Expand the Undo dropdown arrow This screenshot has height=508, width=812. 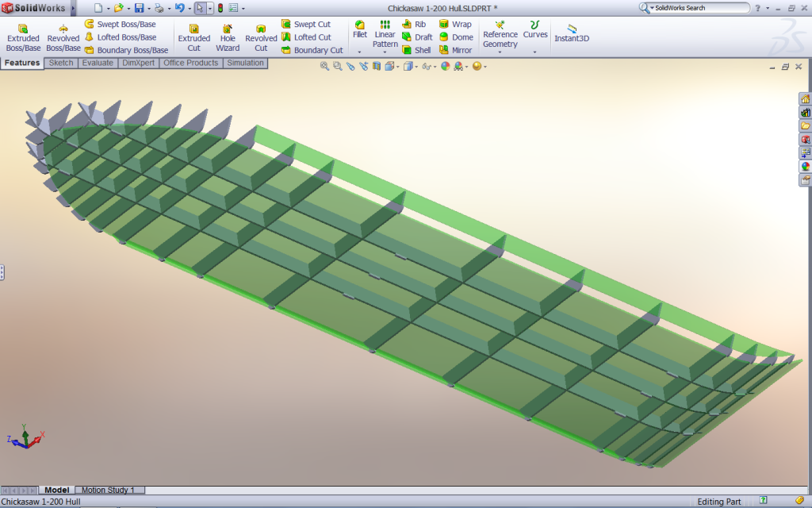click(189, 8)
